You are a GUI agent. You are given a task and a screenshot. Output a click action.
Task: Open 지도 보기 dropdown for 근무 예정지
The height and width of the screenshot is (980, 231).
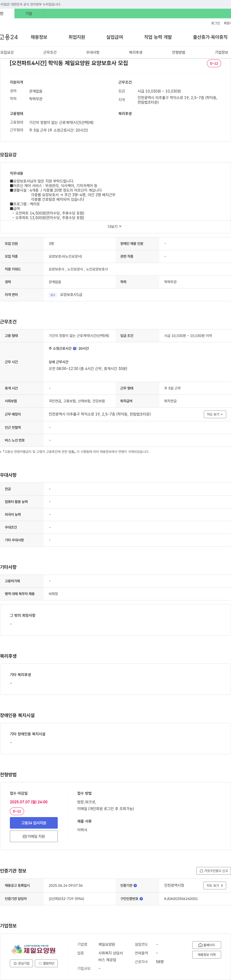215,414
